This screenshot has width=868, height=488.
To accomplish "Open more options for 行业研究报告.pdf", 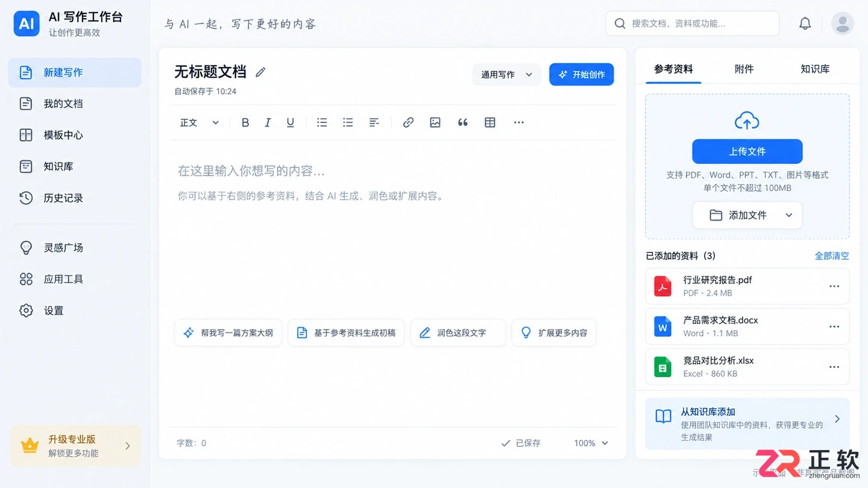I will 834,286.
